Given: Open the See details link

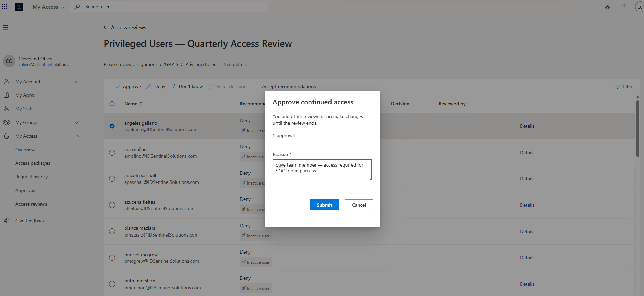Looking at the screenshot, I should (x=235, y=64).
